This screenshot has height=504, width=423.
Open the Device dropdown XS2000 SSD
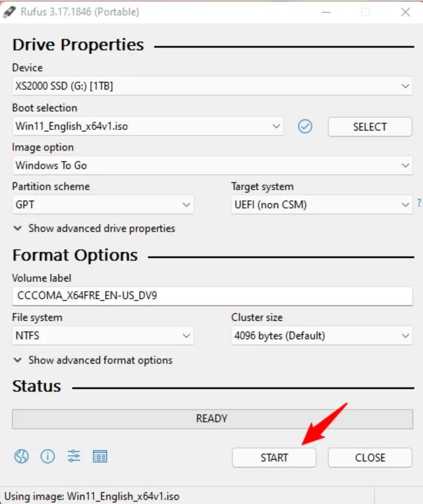pyautogui.click(x=212, y=86)
